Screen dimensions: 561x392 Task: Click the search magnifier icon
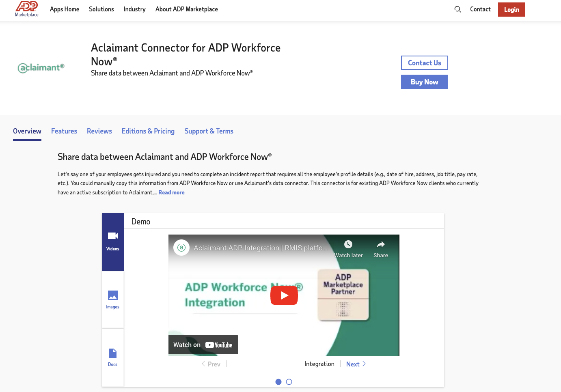(x=457, y=9)
